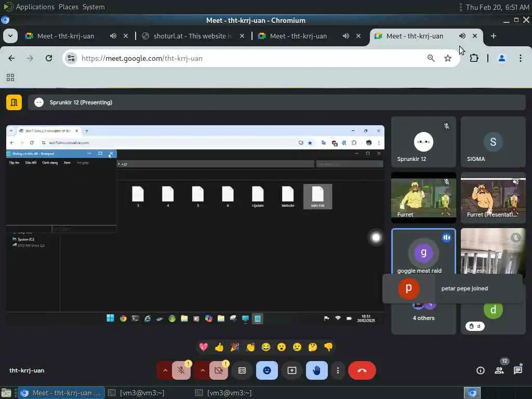Send the party popper reaction

pos(235,347)
